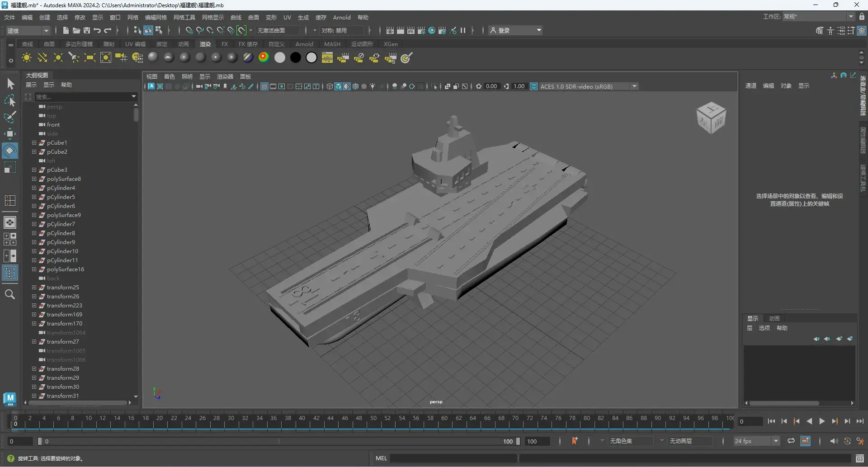Image resolution: width=868 pixels, height=467 pixels.
Task: Open the script editor icon at bottom right
Action: [860, 458]
